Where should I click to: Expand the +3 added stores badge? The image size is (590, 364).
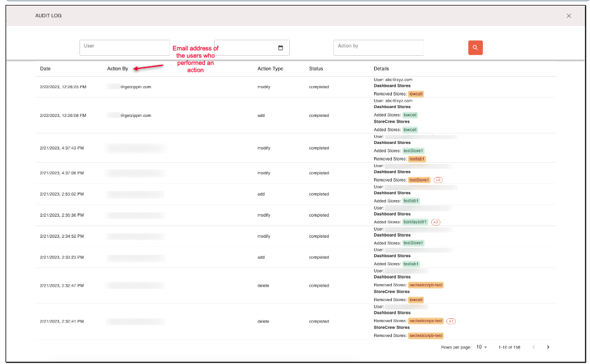point(435,222)
